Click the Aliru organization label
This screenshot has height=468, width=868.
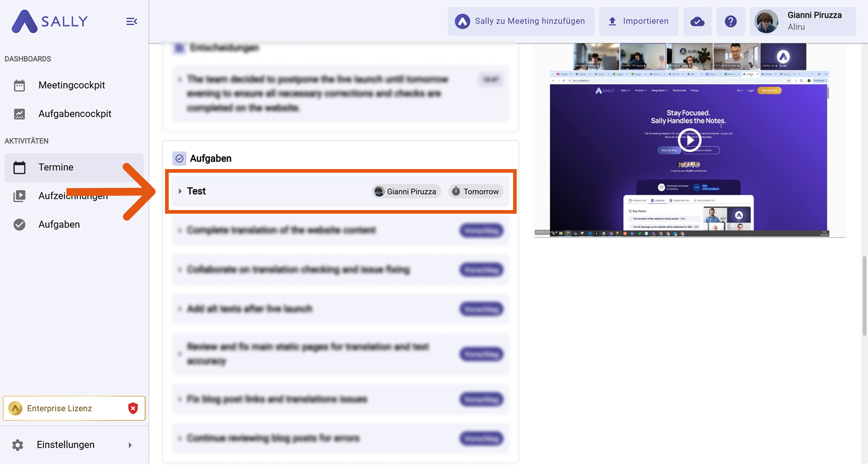(796, 27)
